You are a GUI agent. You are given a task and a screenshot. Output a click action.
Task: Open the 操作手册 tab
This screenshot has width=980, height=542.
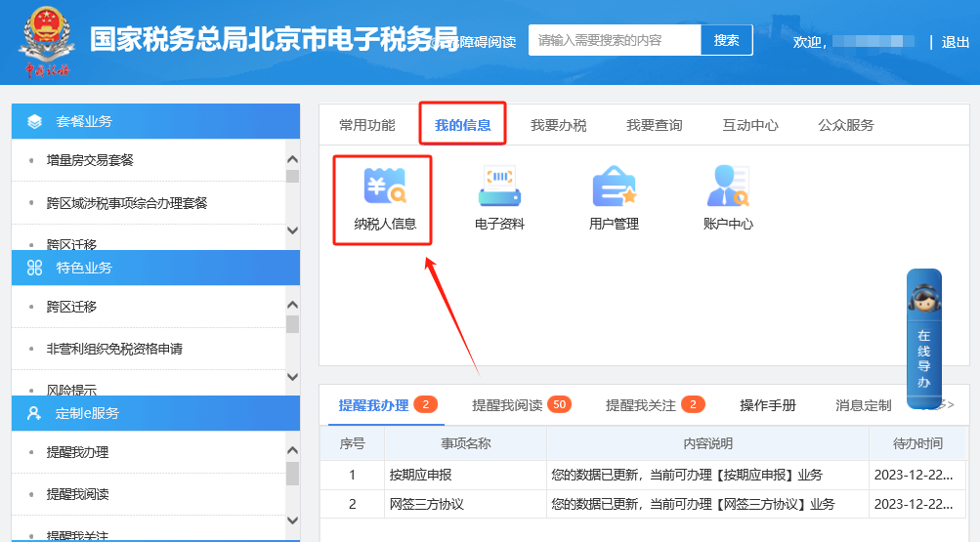768,405
